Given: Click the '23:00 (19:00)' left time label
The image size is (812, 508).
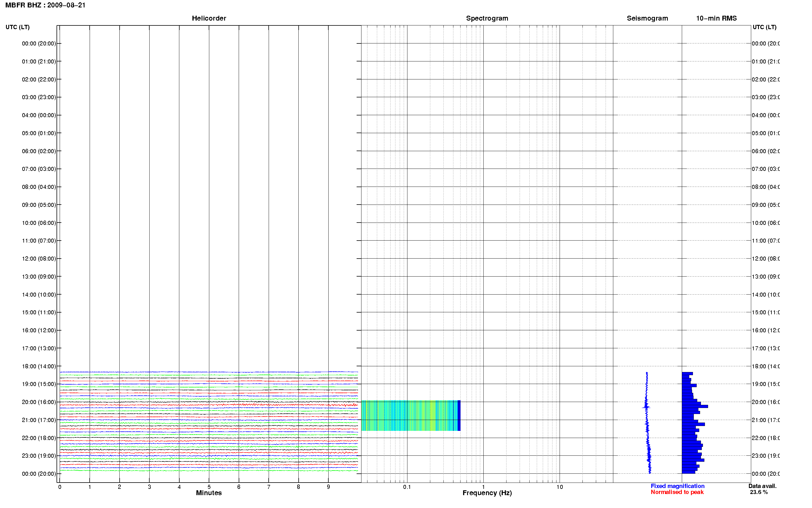Looking at the screenshot, I should pyautogui.click(x=39, y=456).
